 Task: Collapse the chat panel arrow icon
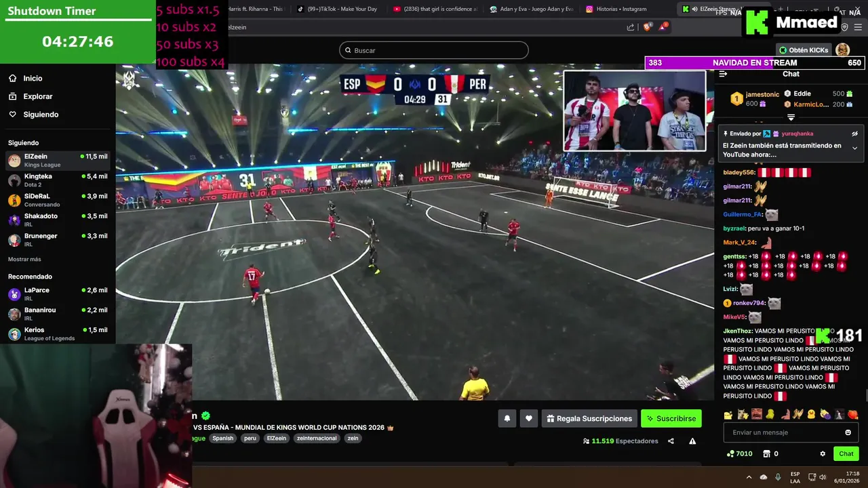(723, 74)
